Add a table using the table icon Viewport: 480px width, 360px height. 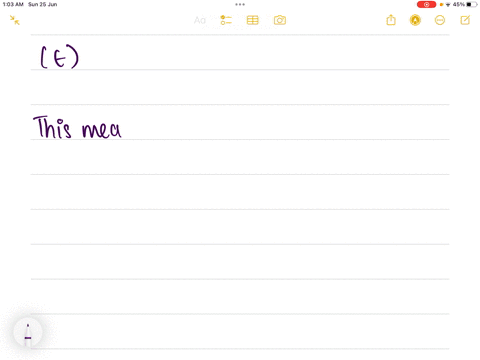pos(253,20)
